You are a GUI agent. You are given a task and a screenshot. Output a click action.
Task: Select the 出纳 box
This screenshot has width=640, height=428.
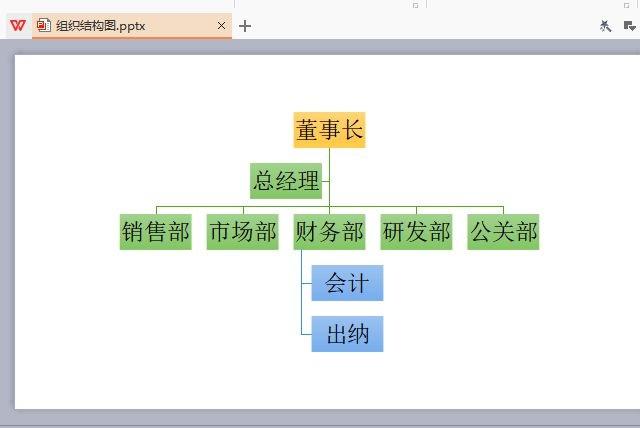pyautogui.click(x=347, y=334)
